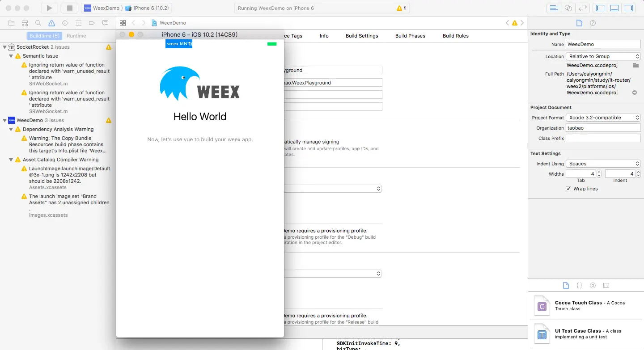Open the breakpoint navigator tab
The width and height of the screenshot is (644, 350).
pyautogui.click(x=92, y=23)
